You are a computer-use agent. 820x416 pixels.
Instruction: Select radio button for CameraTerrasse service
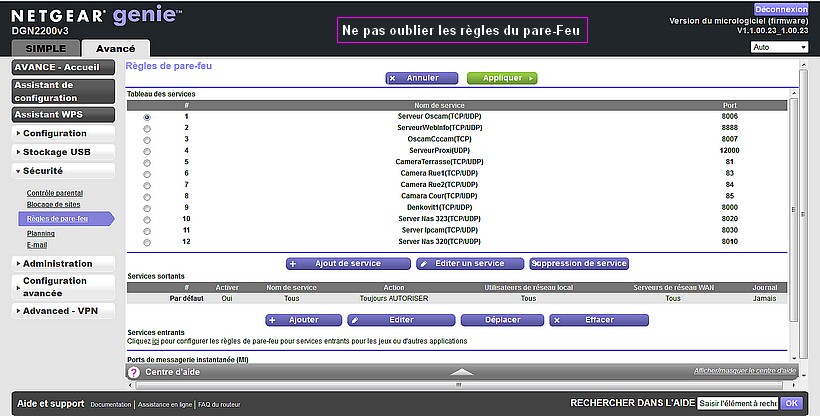click(147, 162)
